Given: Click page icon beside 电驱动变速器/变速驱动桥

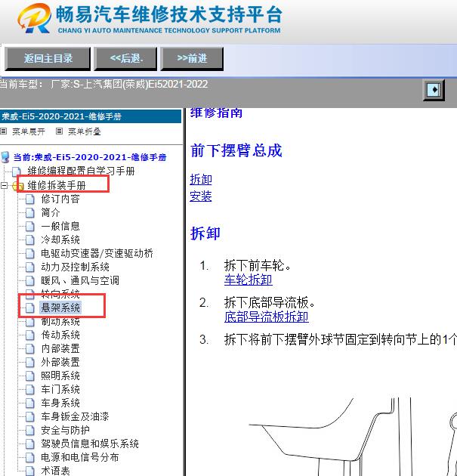Looking at the screenshot, I should (29, 253).
